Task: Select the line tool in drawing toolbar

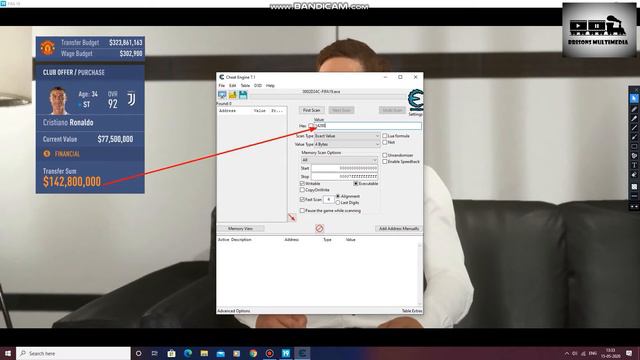Action: [634, 128]
